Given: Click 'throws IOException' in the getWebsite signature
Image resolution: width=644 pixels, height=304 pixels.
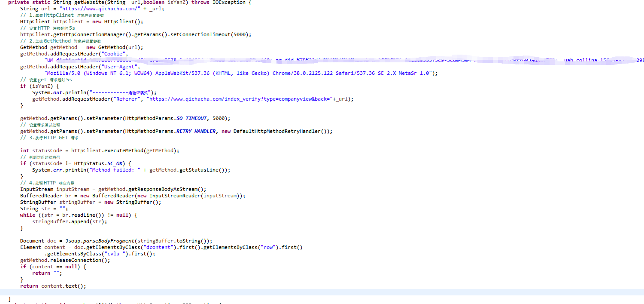Looking at the screenshot, I should click(x=219, y=3).
